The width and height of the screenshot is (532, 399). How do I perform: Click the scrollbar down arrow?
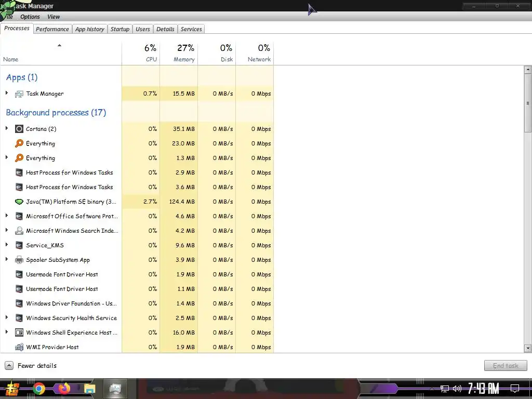(528, 348)
